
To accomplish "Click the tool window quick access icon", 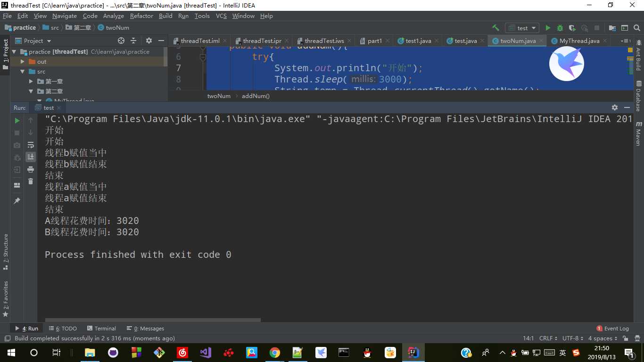I will point(7,338).
